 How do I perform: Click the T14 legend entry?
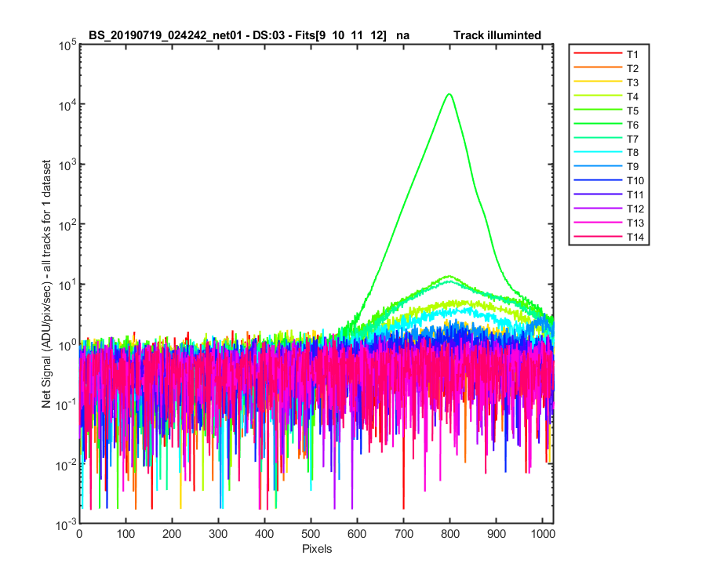pos(609,237)
